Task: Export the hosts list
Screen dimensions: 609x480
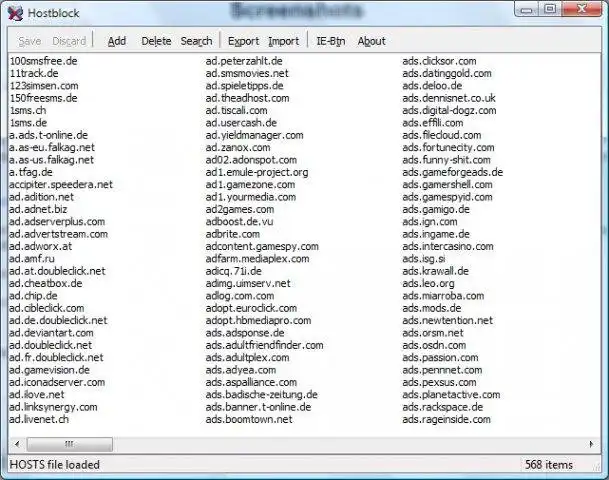Action: [x=244, y=41]
